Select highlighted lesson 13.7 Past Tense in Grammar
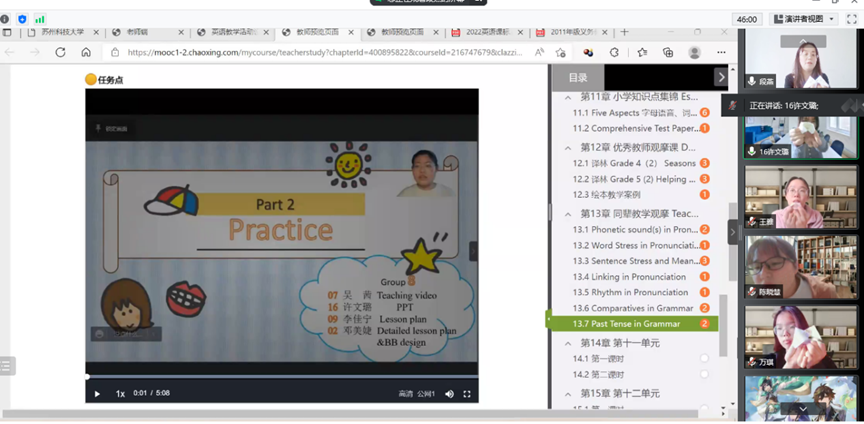The height and width of the screenshot is (424, 864). pyautogui.click(x=636, y=324)
